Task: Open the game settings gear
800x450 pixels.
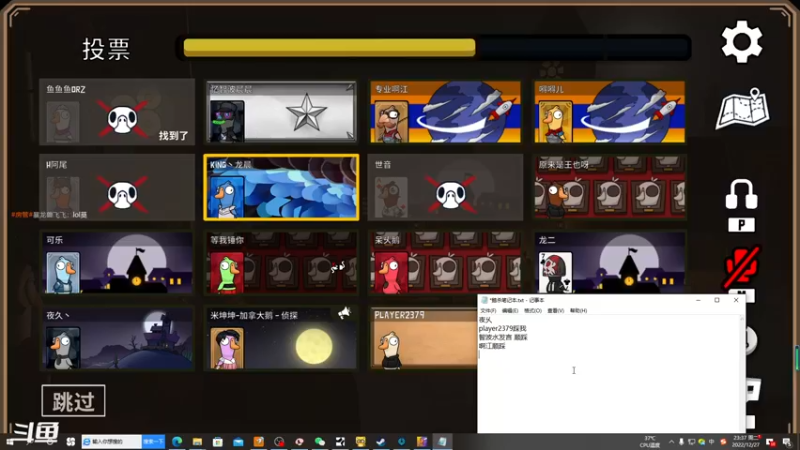Action: click(741, 42)
